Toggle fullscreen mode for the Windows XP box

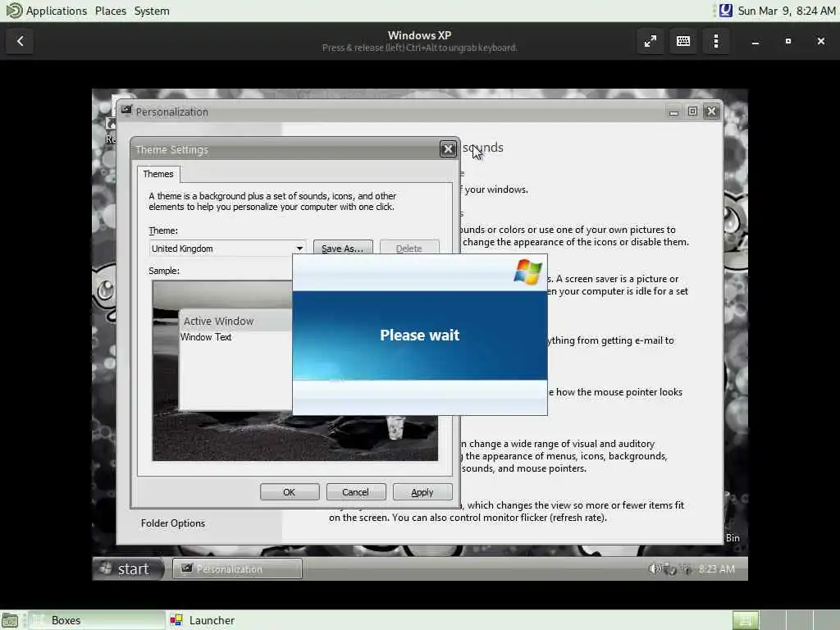650,41
